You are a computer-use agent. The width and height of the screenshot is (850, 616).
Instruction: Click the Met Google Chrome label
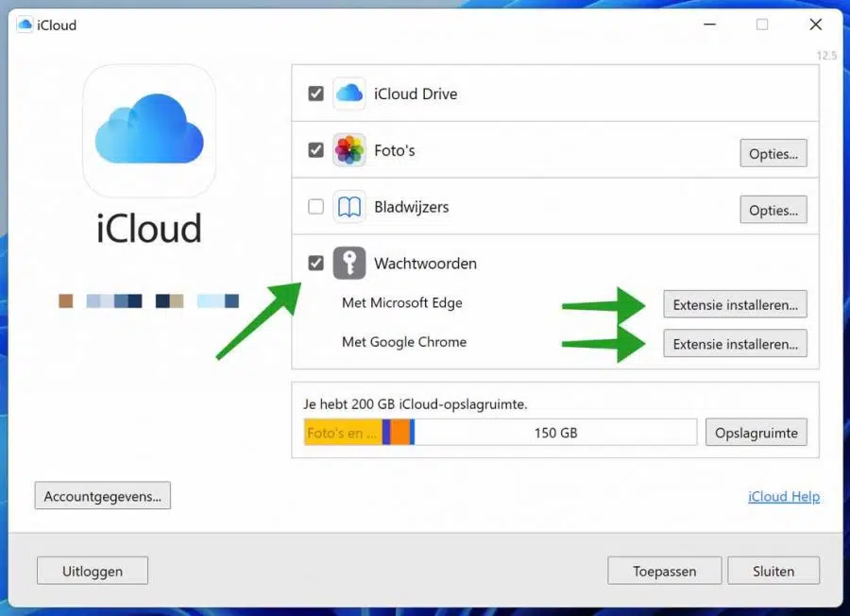click(404, 342)
